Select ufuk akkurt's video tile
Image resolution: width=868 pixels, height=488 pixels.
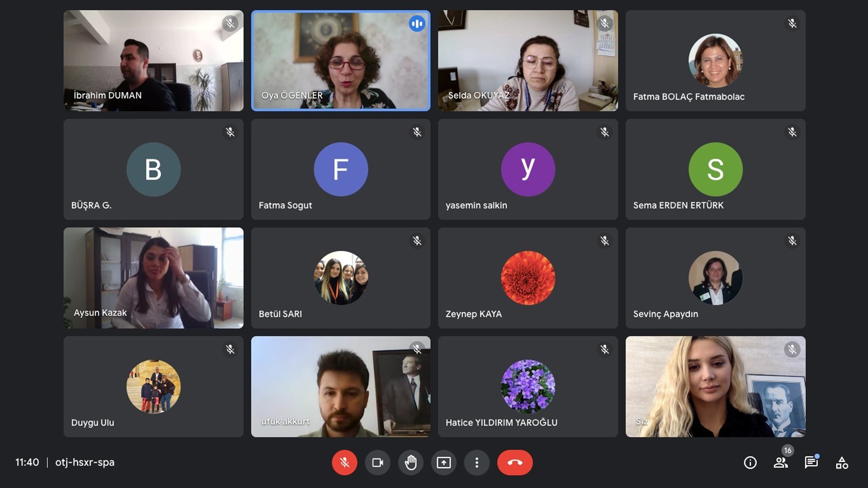[341, 387]
